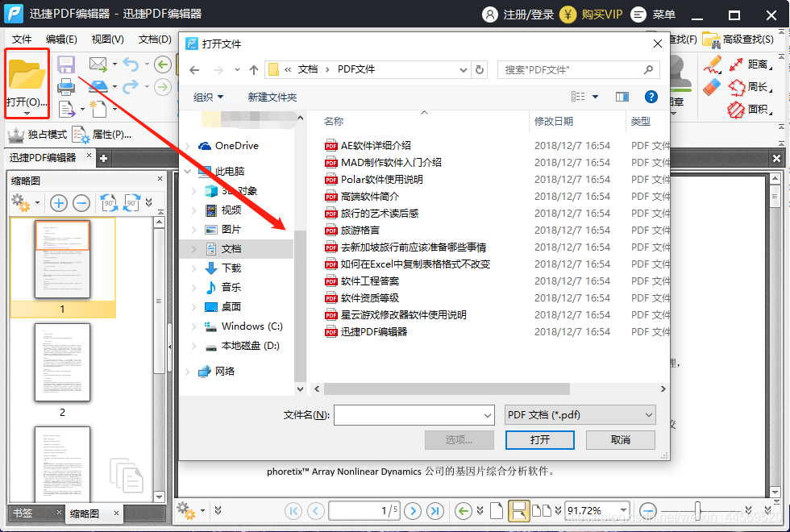Expand the 此电脑 tree node

(x=188, y=171)
